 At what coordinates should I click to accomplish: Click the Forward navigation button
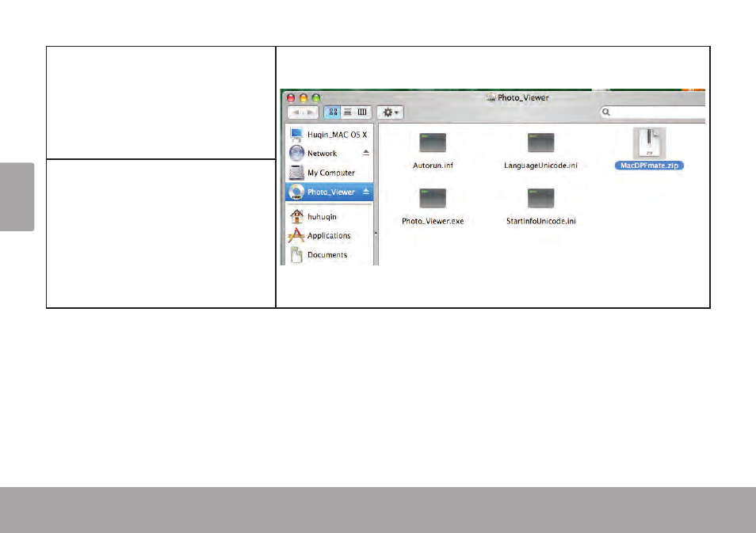click(x=308, y=112)
